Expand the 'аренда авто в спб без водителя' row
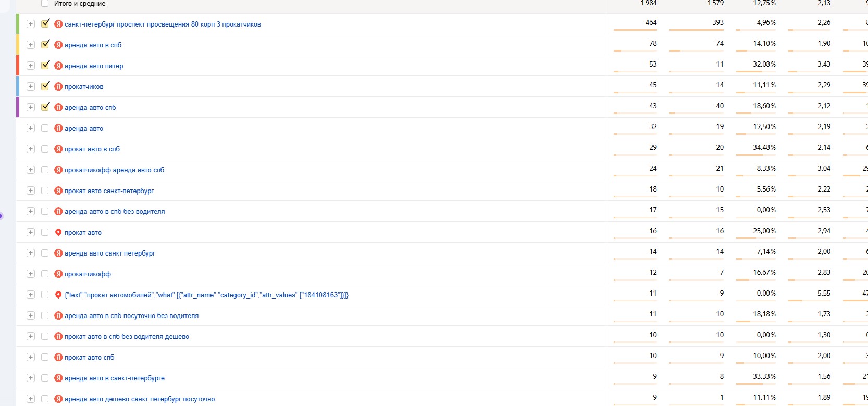The image size is (868, 406). pos(31,211)
